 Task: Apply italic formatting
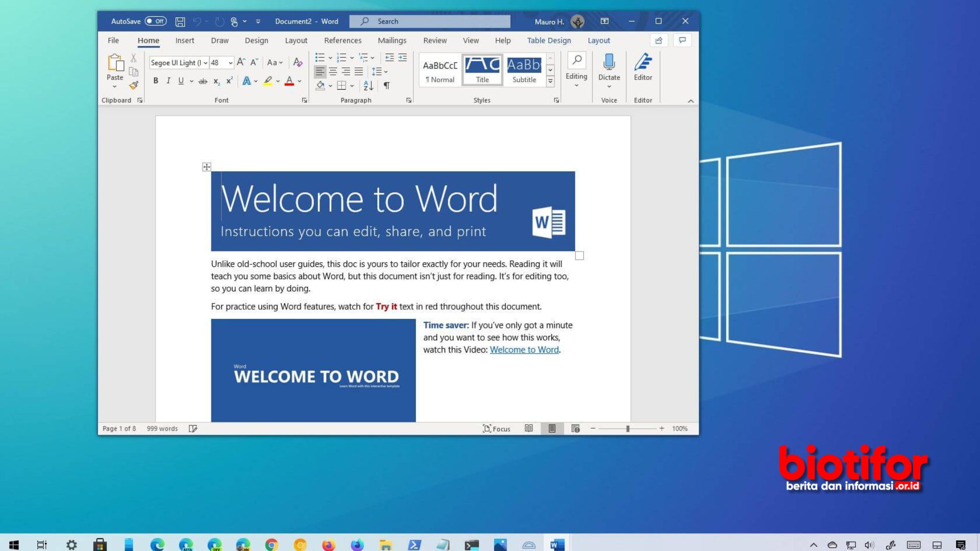pos(168,81)
